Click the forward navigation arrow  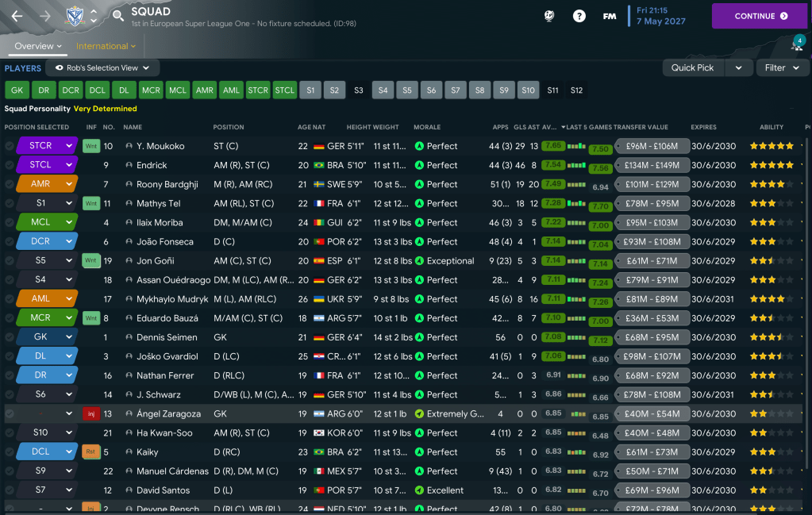(44, 16)
